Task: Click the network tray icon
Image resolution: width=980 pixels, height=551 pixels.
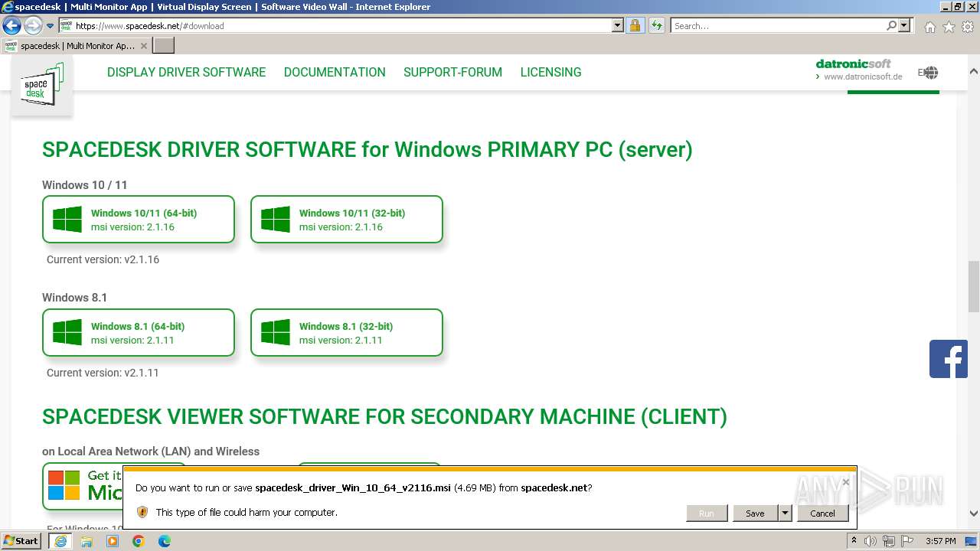Action: (889, 541)
